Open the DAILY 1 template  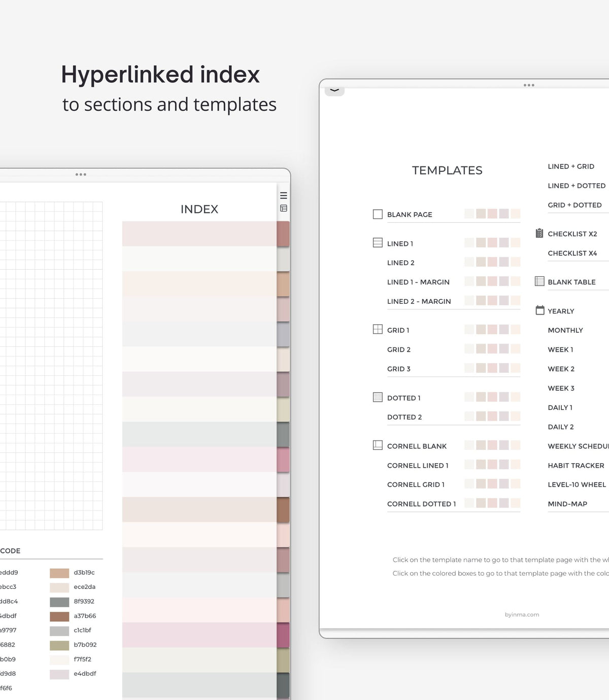[560, 407]
